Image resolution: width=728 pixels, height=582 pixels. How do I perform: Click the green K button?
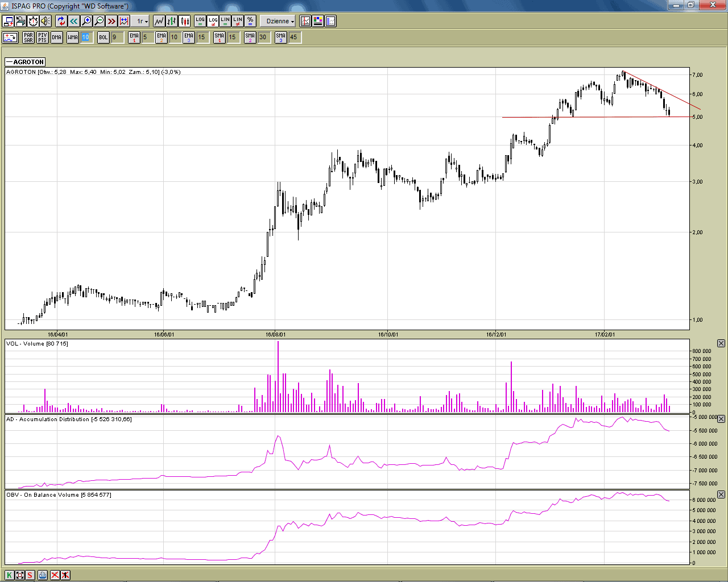(10, 575)
